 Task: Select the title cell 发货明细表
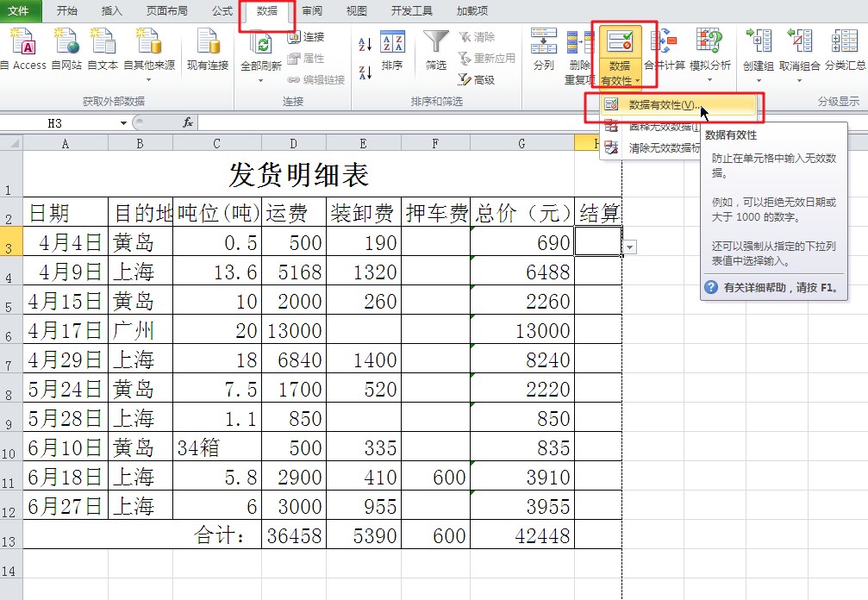298,173
